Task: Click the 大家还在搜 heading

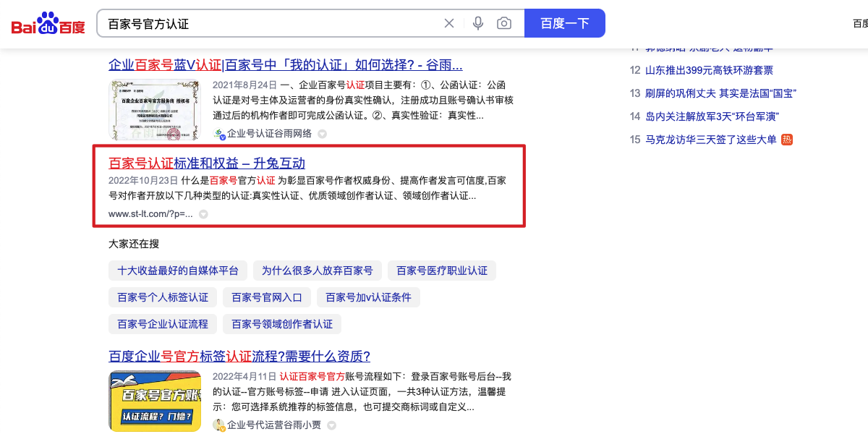Action: 134,244
